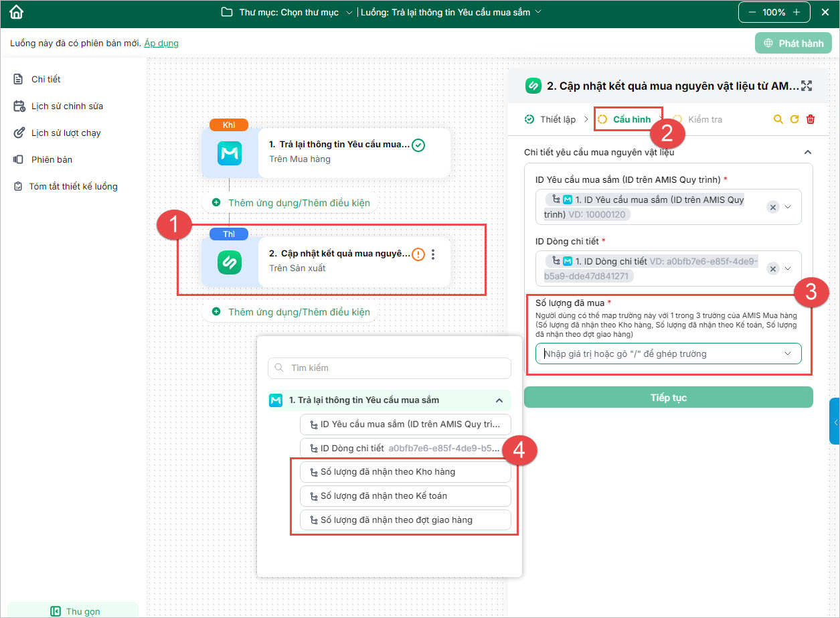This screenshot has width=840, height=618.
Task: Select step 2 'Cập nhật kết quả mua nguyê' node
Action: point(326,262)
